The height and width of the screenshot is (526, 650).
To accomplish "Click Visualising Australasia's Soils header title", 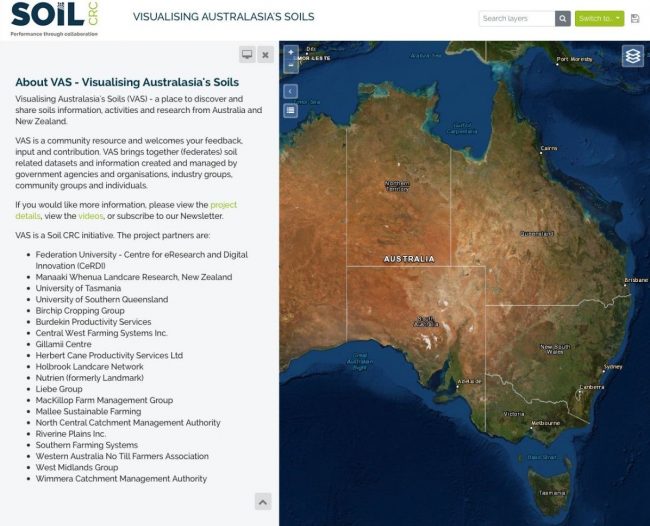I will (x=223, y=17).
